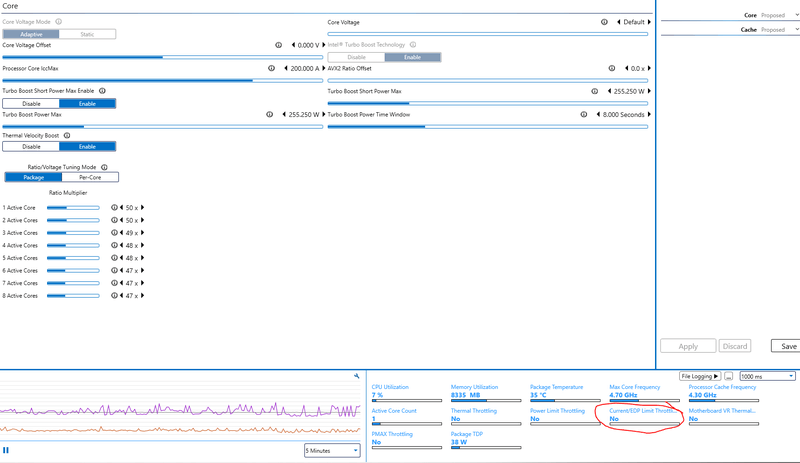
Task: Click info icon for Core Voltage
Action: click(x=604, y=22)
